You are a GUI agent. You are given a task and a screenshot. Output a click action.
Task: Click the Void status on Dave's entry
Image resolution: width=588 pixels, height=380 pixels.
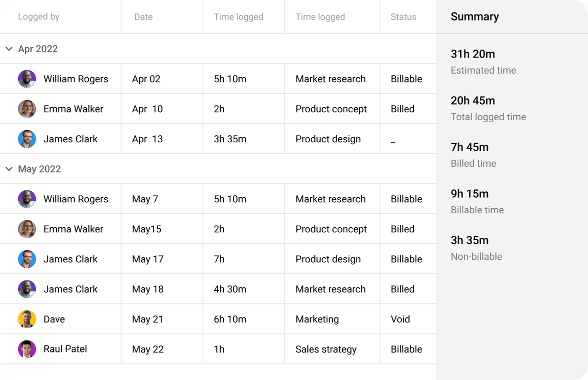[x=400, y=319]
